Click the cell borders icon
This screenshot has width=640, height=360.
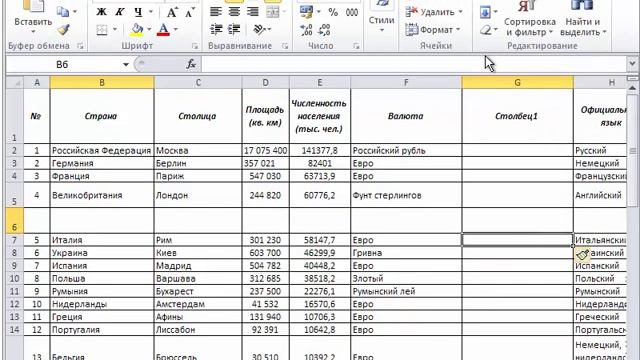click(102, 29)
